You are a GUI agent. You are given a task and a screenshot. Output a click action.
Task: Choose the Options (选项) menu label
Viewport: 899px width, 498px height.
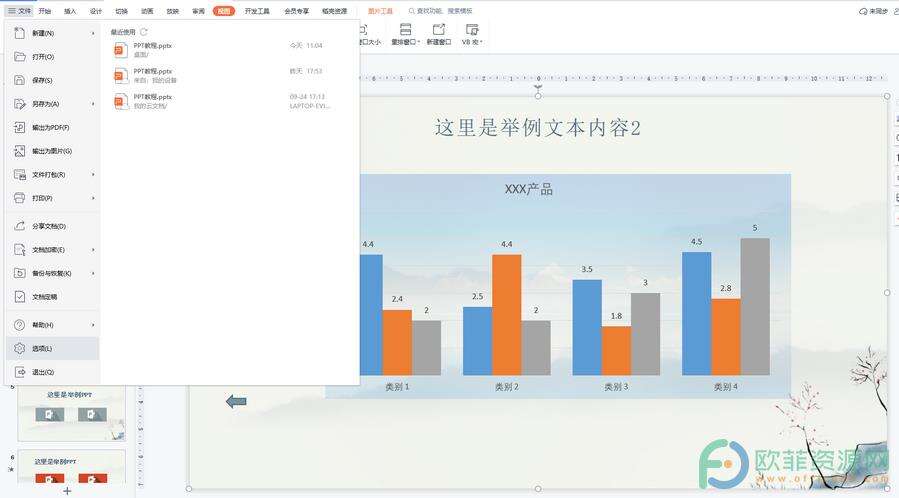tap(42, 348)
